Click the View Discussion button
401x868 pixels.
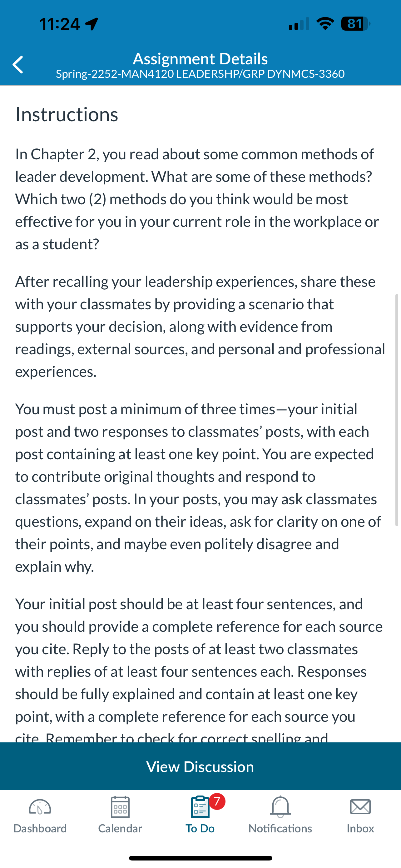pos(200,766)
